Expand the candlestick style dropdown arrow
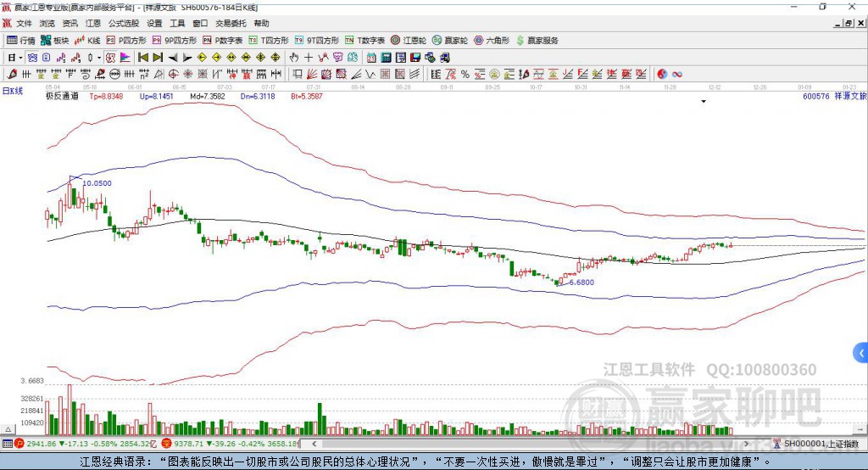The height and width of the screenshot is (470, 868). point(99,57)
